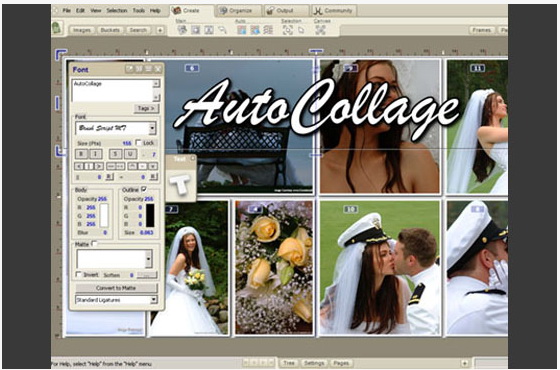
Task: Enable the Matte checkbox
Action: (94, 244)
